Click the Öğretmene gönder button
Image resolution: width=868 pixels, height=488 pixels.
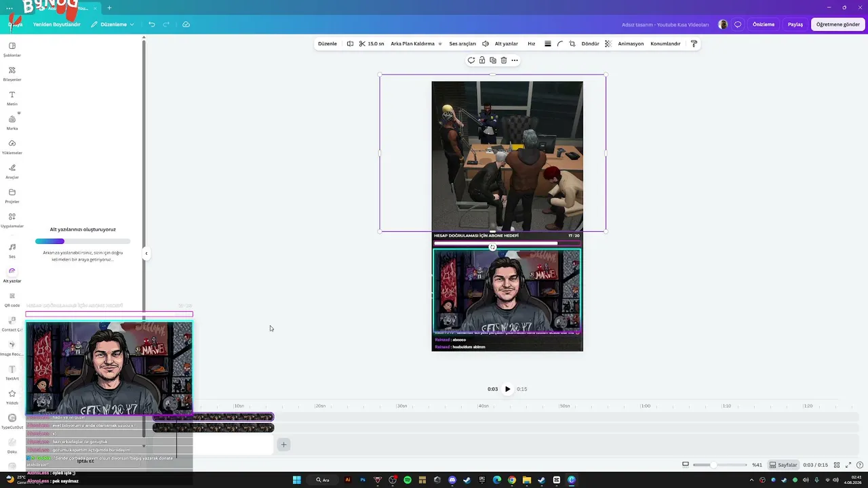coord(838,24)
